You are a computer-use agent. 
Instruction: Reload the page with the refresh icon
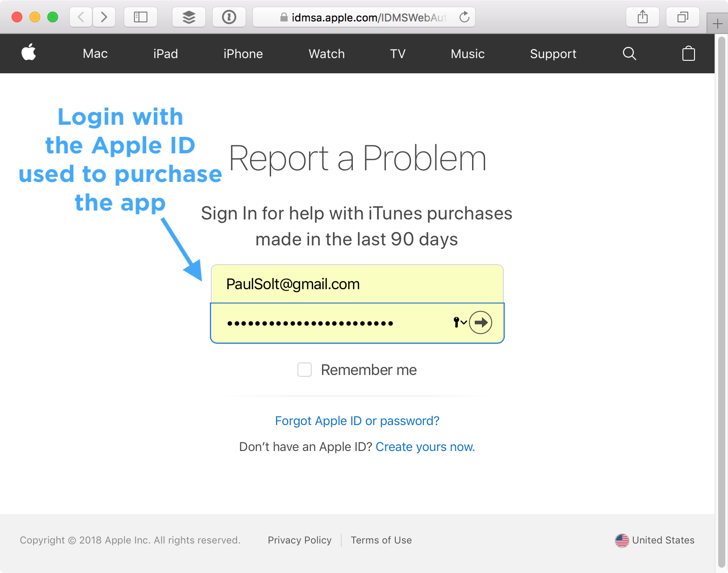click(x=464, y=17)
